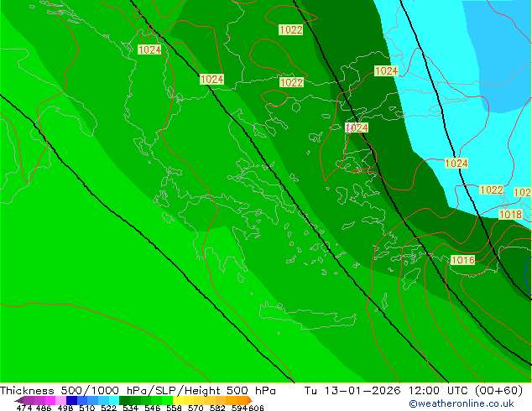Open the weatheronline.co.uk copyright link
The image size is (532, 411).
[462, 403]
